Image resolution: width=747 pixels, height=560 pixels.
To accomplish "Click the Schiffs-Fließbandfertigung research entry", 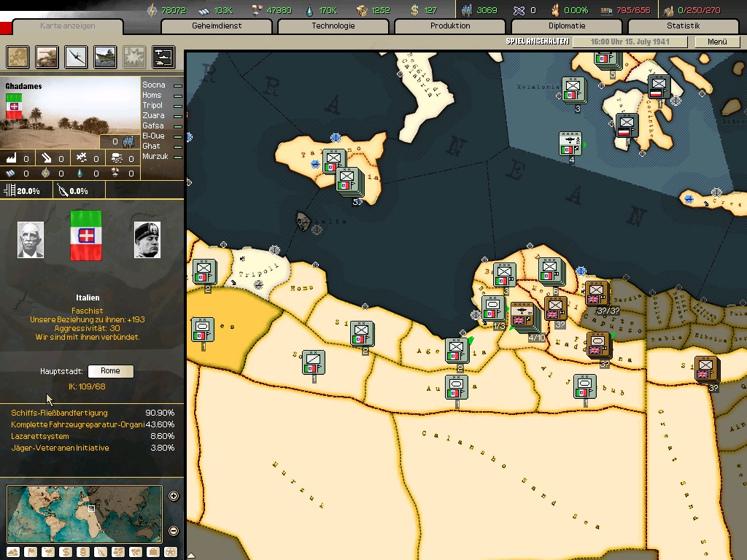I will coord(93,413).
